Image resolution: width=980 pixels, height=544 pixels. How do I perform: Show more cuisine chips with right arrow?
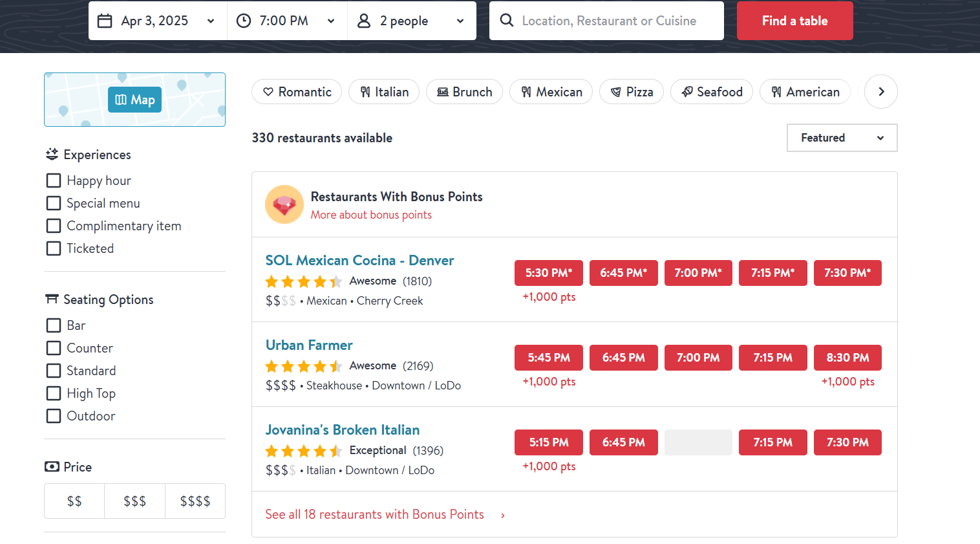(881, 92)
